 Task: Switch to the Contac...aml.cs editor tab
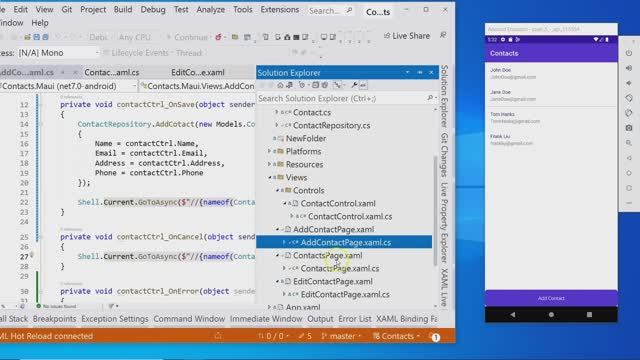click(111, 73)
